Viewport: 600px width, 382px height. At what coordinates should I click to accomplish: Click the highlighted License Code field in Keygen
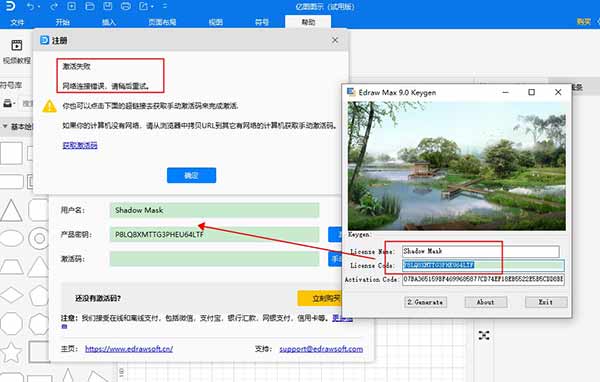[x=483, y=265]
